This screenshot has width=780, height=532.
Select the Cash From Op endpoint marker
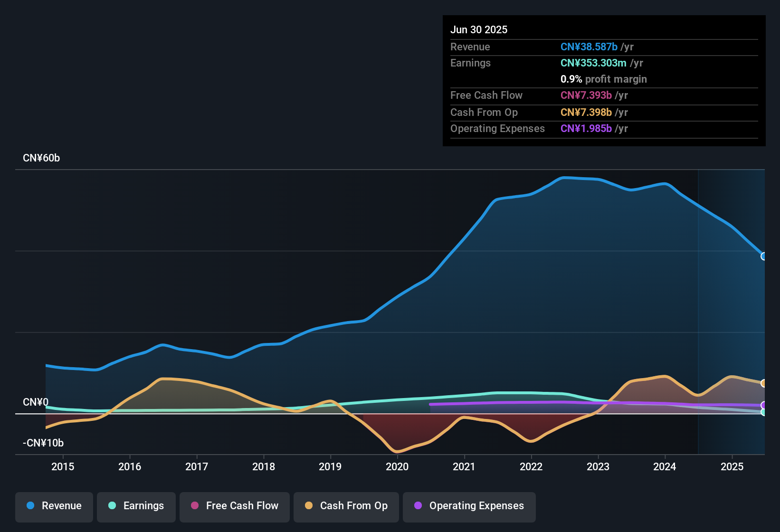pyautogui.click(x=763, y=383)
